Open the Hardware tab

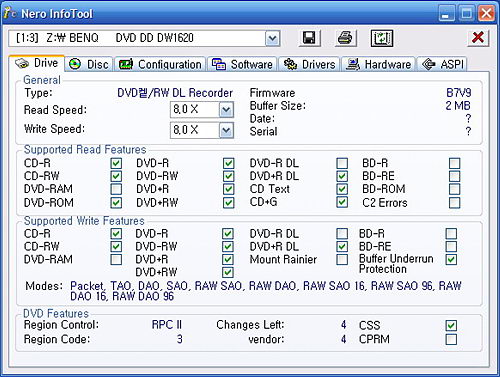378,64
